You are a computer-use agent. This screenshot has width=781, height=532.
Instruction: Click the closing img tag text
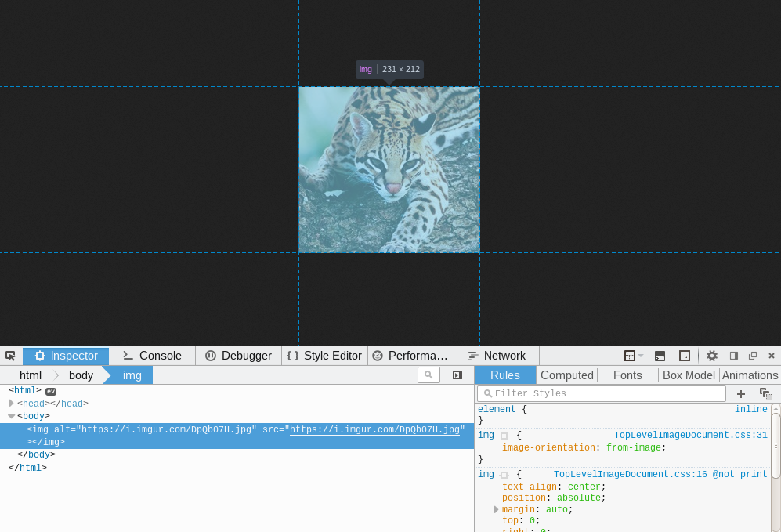(x=49, y=442)
